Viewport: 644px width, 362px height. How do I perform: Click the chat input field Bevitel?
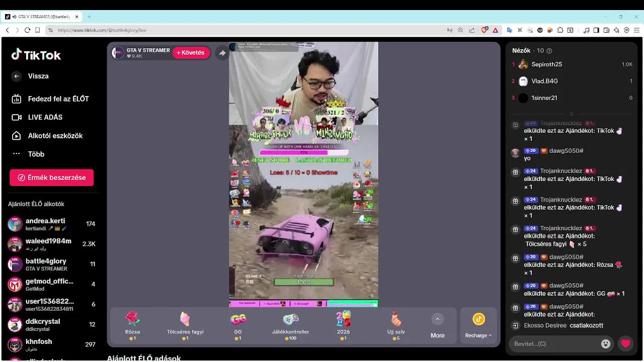tap(554, 344)
